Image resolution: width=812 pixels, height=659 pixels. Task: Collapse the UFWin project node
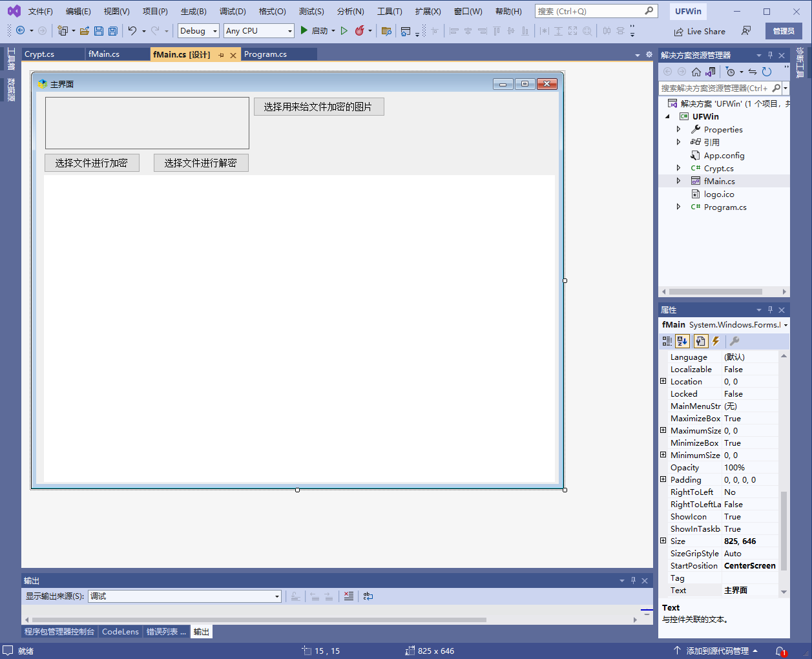[x=667, y=116]
